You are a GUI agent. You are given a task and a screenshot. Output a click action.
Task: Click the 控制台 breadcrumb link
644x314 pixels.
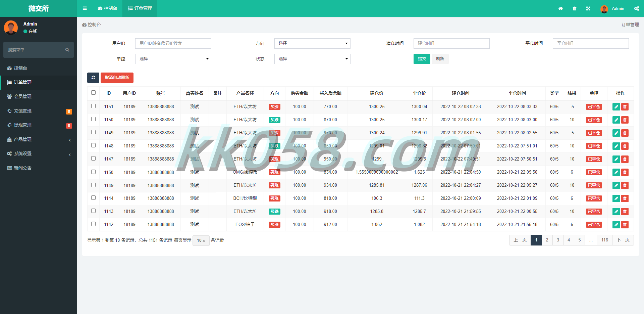point(92,25)
